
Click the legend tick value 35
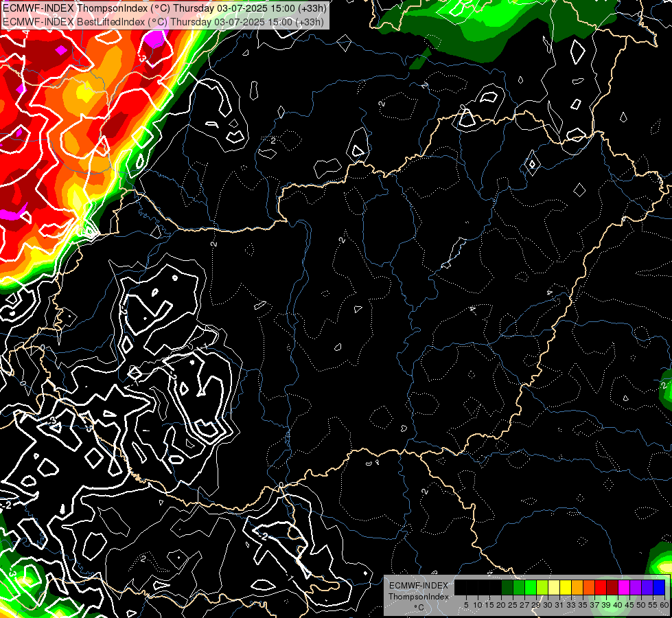[x=583, y=605]
